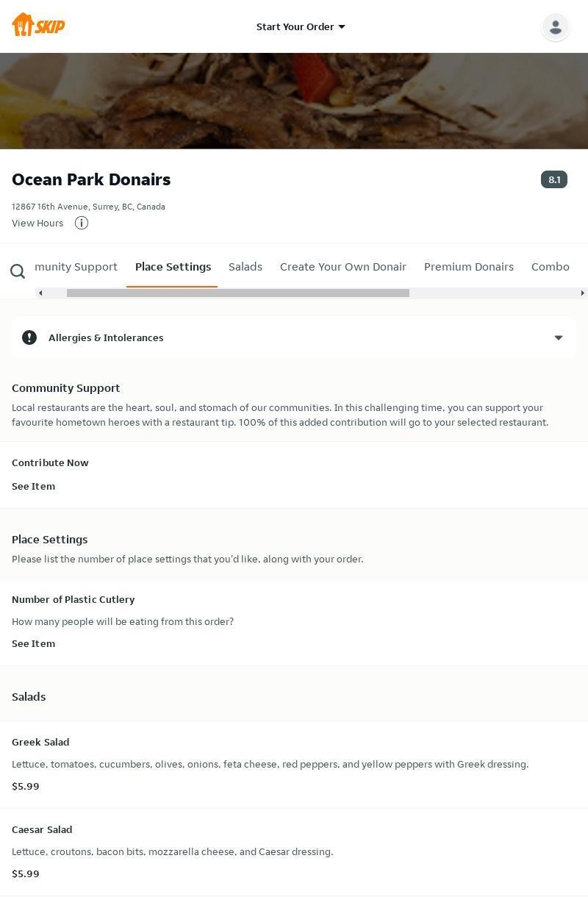The height and width of the screenshot is (897, 588).
Task: Click the Skip logo icon
Action: [x=38, y=25]
